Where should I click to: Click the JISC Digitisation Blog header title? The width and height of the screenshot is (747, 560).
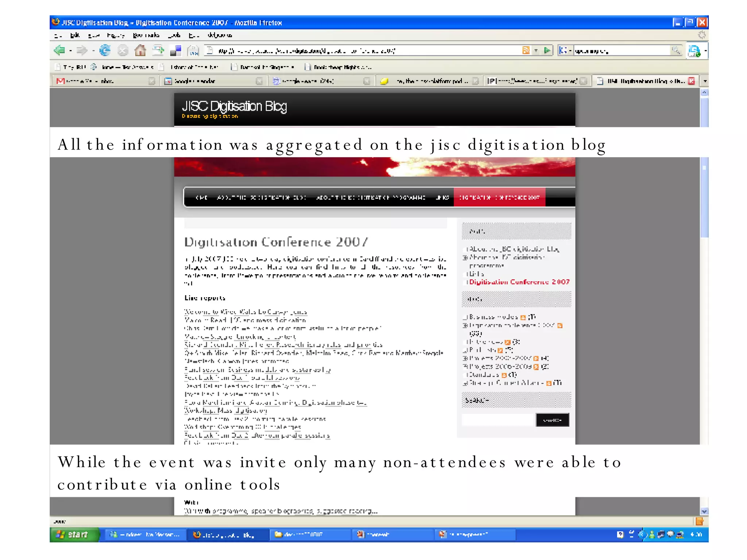[x=234, y=106]
